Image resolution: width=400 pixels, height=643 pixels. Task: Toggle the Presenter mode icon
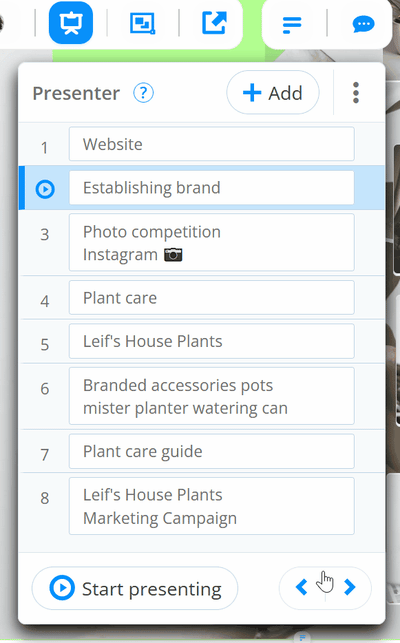point(71,23)
